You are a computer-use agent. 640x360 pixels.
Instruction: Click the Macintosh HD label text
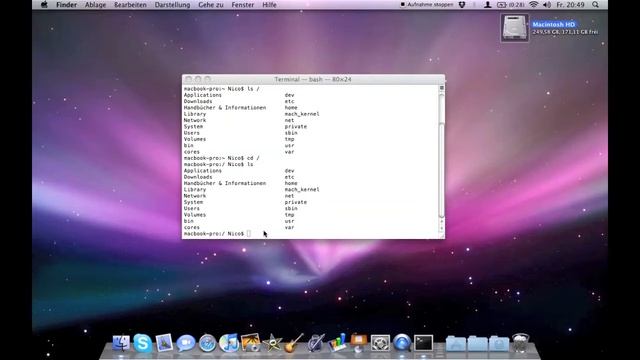click(x=553, y=24)
